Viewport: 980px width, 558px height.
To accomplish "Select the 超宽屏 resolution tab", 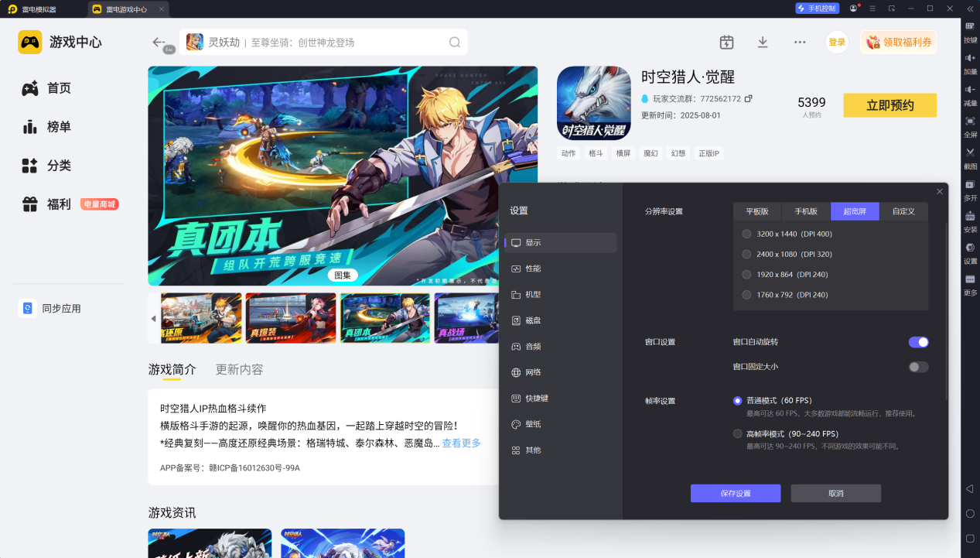I will (x=855, y=211).
